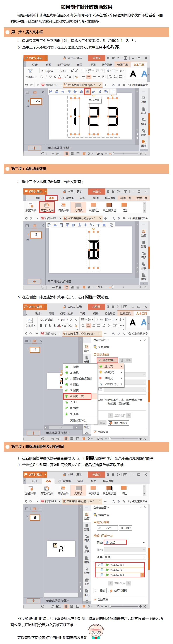This screenshot has width=173, height=644.
Task: Click align-left icon in step 1 floating toolbar
Action: (51, 92)
